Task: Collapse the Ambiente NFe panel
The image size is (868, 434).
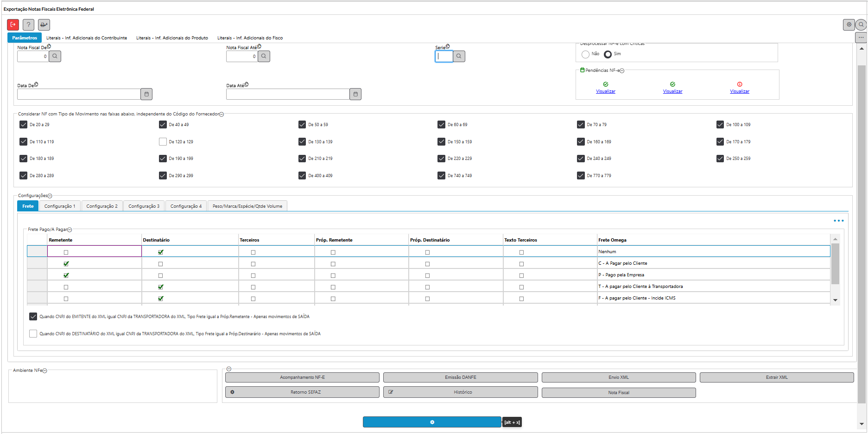Action: (45, 371)
